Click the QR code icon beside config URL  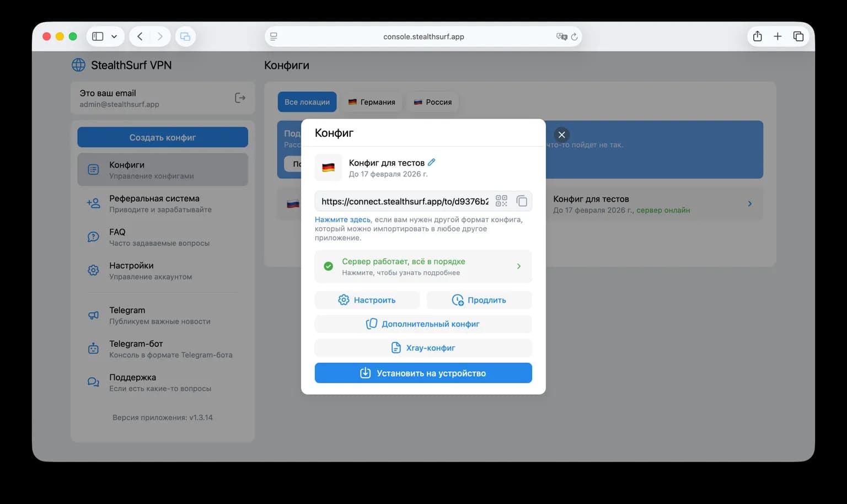pos(501,201)
